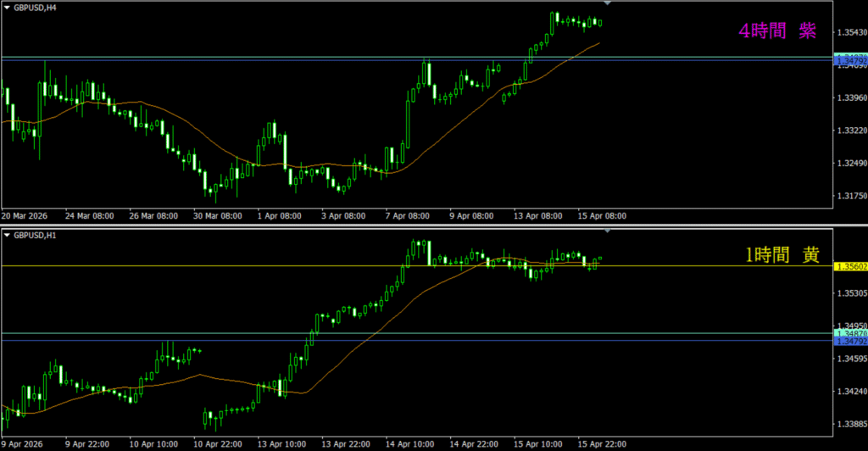
Task: Select the GBPUSD,H1 chart title text
Action: [x=36, y=234]
